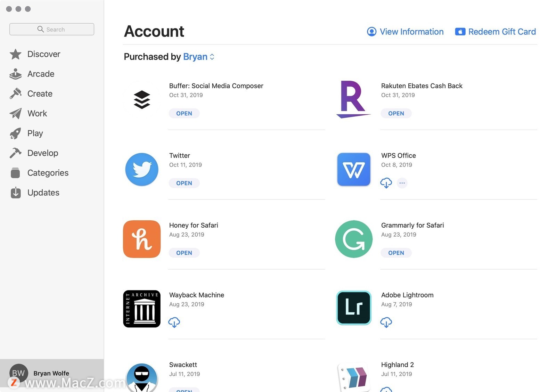Click the Highland 2 app icon

click(x=353, y=377)
